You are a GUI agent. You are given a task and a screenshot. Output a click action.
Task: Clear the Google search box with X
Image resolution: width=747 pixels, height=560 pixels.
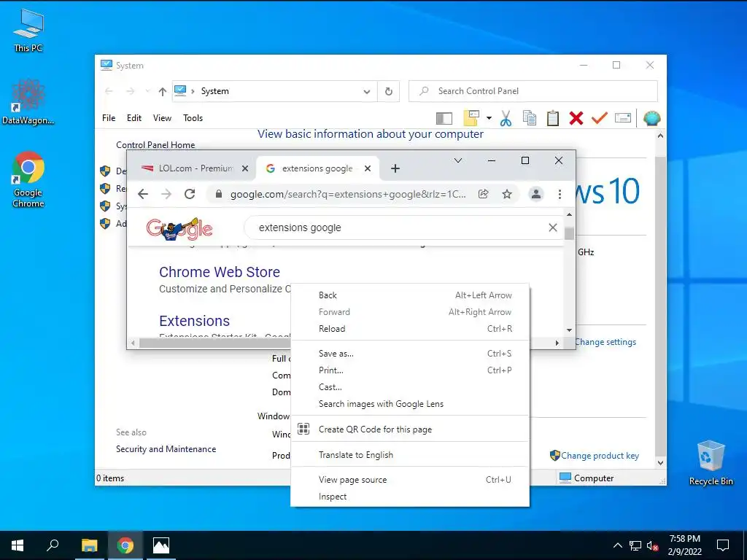point(553,227)
